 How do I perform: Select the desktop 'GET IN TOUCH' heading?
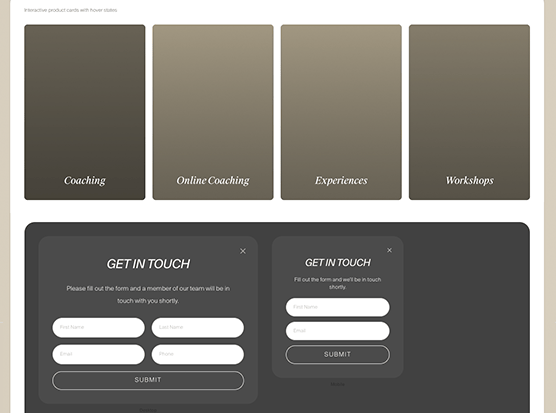pyautogui.click(x=148, y=264)
